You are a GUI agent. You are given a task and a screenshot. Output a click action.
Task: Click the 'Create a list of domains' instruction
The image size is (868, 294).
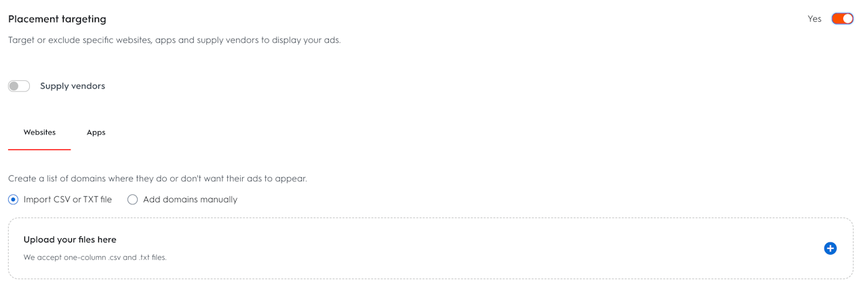point(157,179)
